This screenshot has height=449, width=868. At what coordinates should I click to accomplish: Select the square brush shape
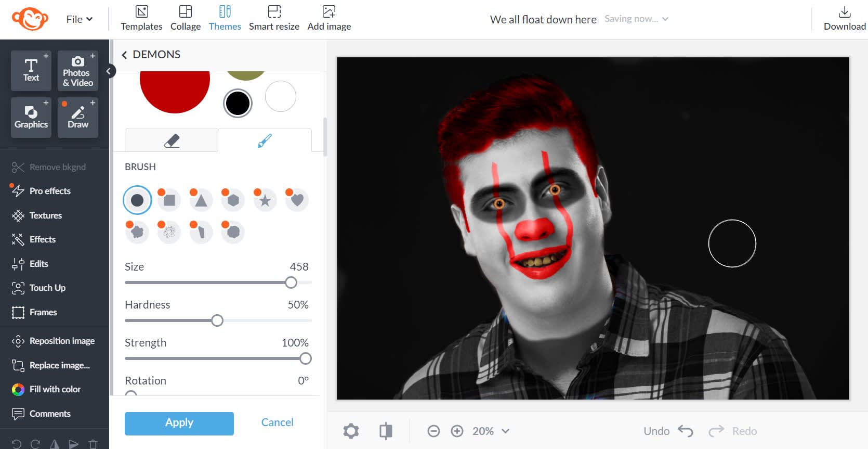169,200
